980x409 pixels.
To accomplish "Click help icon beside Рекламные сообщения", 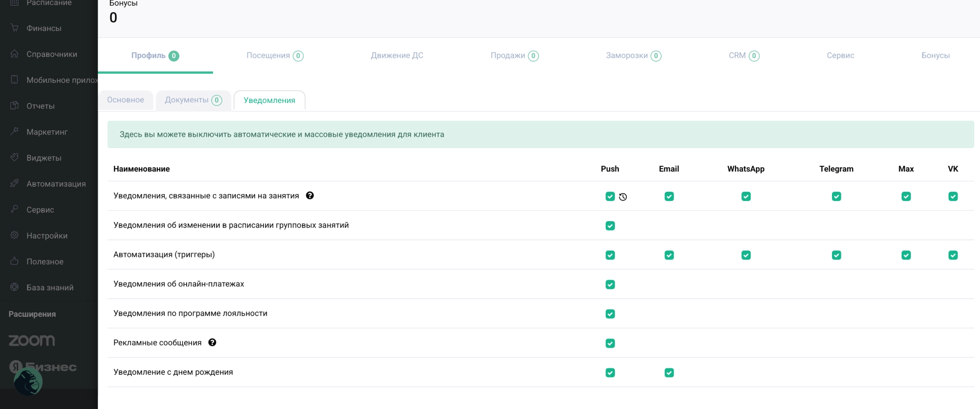I will pos(212,342).
